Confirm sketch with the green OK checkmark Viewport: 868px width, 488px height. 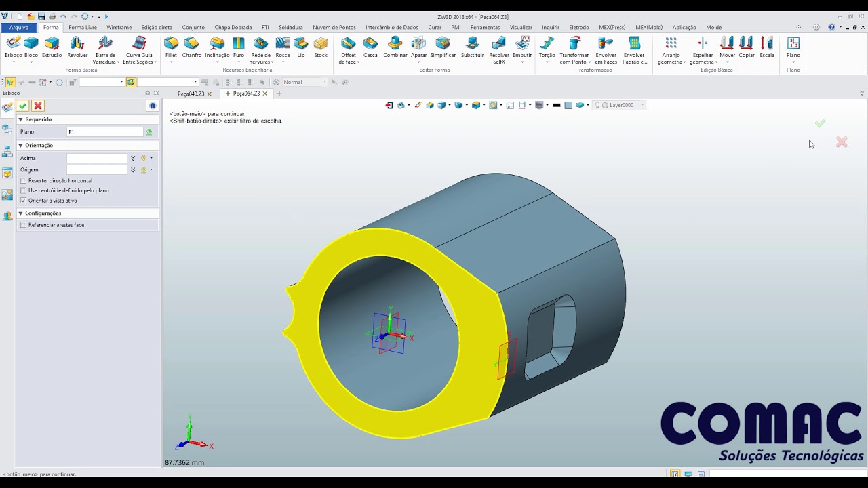[x=22, y=106]
